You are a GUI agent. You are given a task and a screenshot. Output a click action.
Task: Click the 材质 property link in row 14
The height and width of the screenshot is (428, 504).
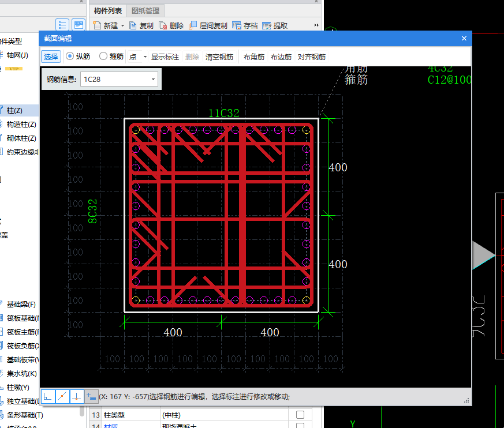coord(111,426)
